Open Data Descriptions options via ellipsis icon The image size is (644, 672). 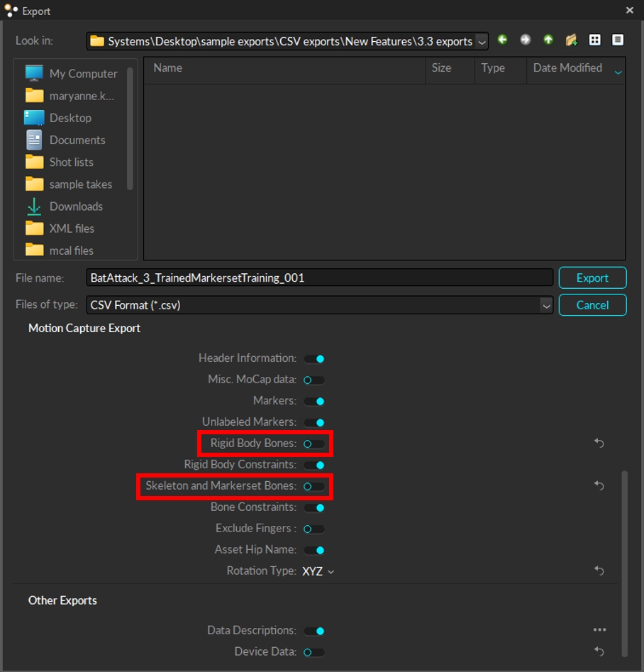pyautogui.click(x=599, y=630)
